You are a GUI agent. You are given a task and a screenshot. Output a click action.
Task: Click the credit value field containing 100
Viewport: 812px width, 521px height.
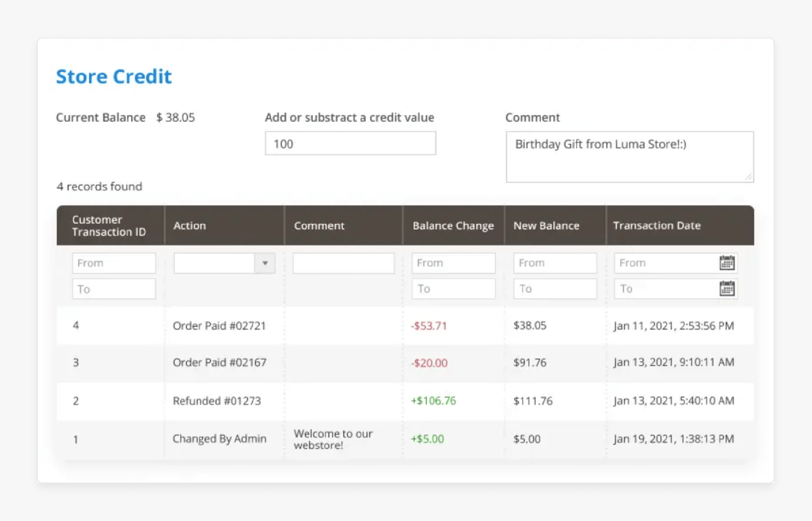click(350, 143)
